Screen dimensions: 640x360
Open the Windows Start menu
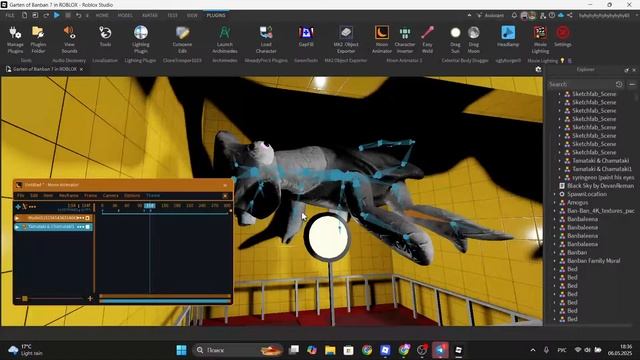(x=182, y=350)
